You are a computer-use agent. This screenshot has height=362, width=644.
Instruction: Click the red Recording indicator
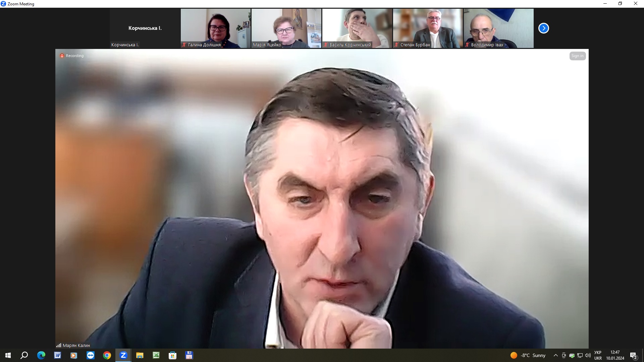pos(62,56)
